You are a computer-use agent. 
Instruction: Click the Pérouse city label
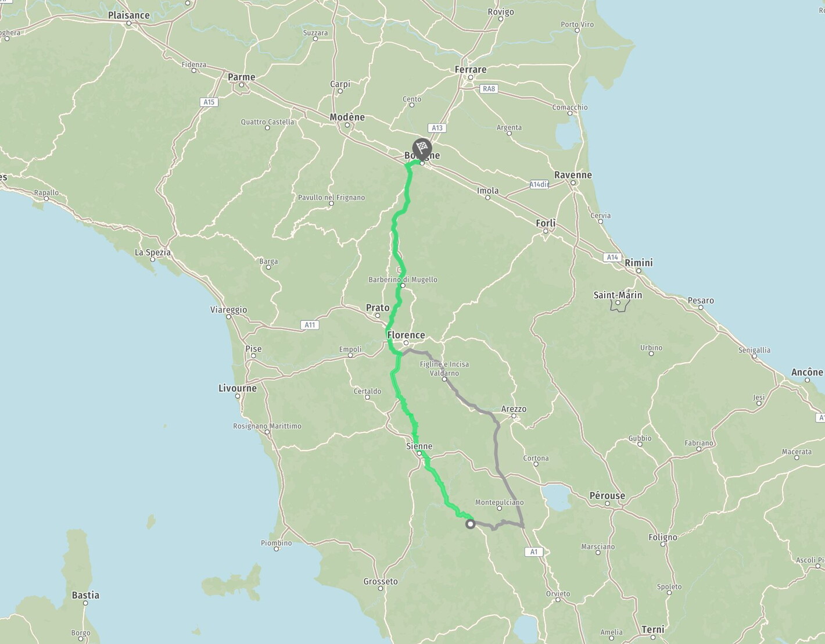point(607,496)
